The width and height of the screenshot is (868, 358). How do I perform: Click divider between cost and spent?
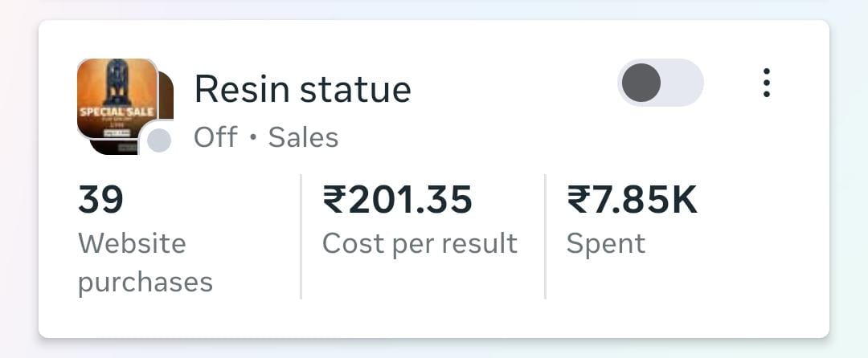pyautogui.click(x=545, y=237)
